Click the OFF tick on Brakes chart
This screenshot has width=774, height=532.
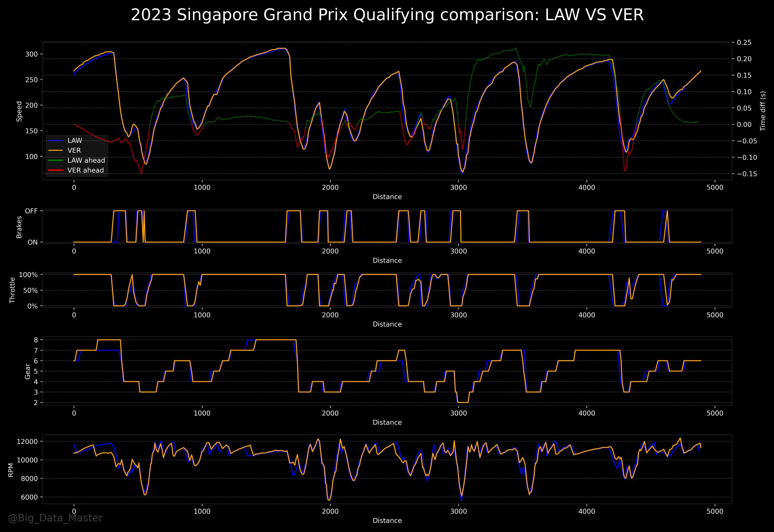pos(31,211)
